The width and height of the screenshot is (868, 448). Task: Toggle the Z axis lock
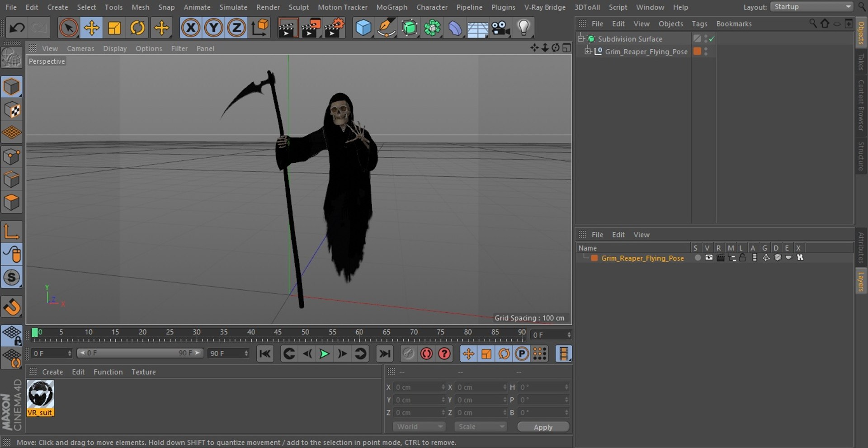pos(236,28)
